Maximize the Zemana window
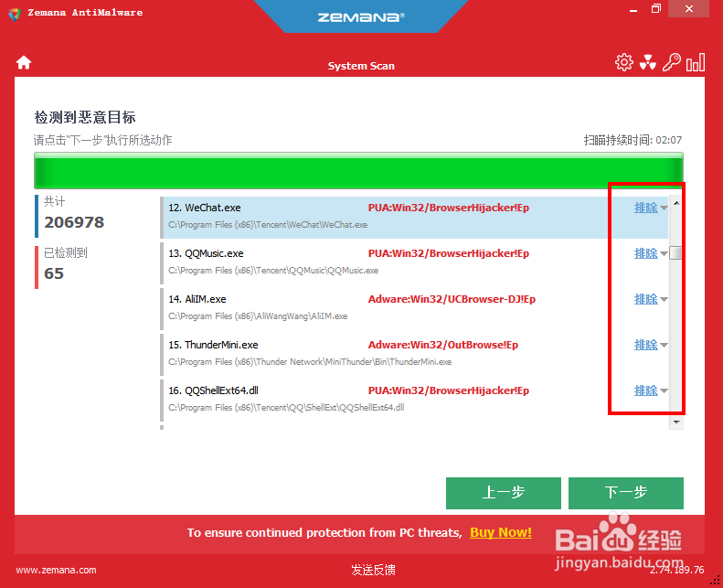Screen dimensions: 723x588 tap(656, 9)
